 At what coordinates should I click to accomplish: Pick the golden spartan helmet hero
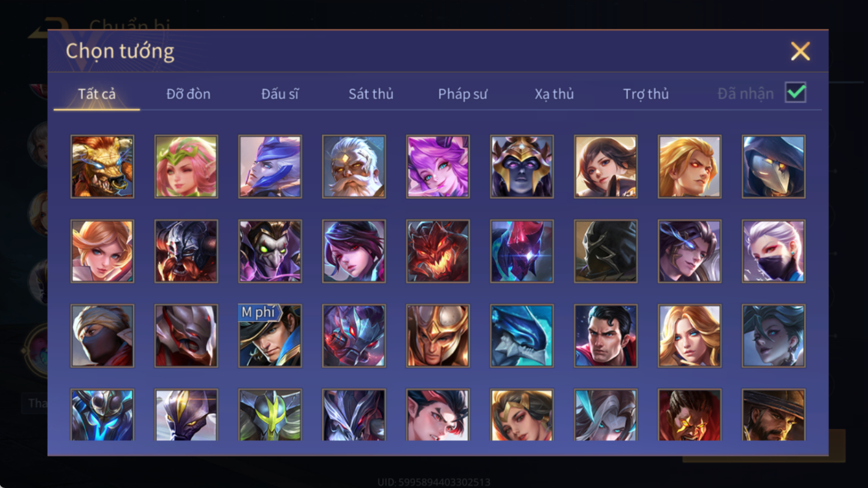pyautogui.click(x=438, y=336)
